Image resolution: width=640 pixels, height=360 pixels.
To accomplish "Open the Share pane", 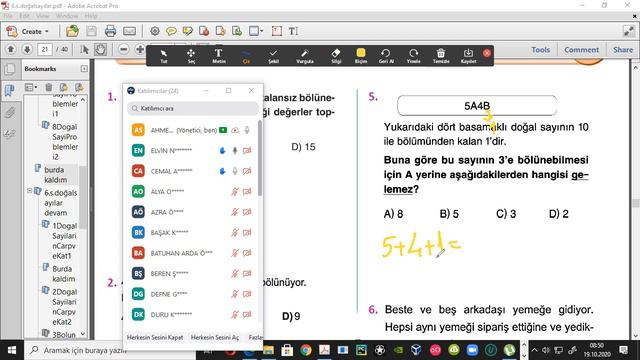I will point(623,49).
